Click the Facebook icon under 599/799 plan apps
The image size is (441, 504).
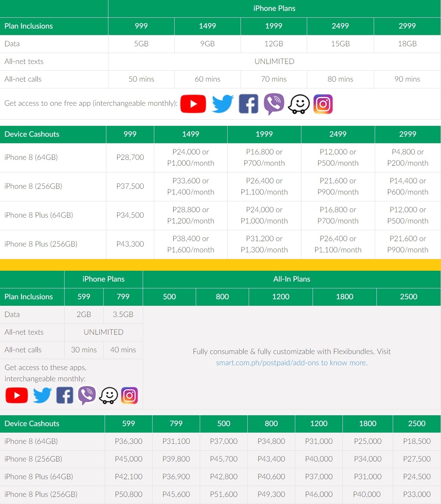tap(65, 395)
